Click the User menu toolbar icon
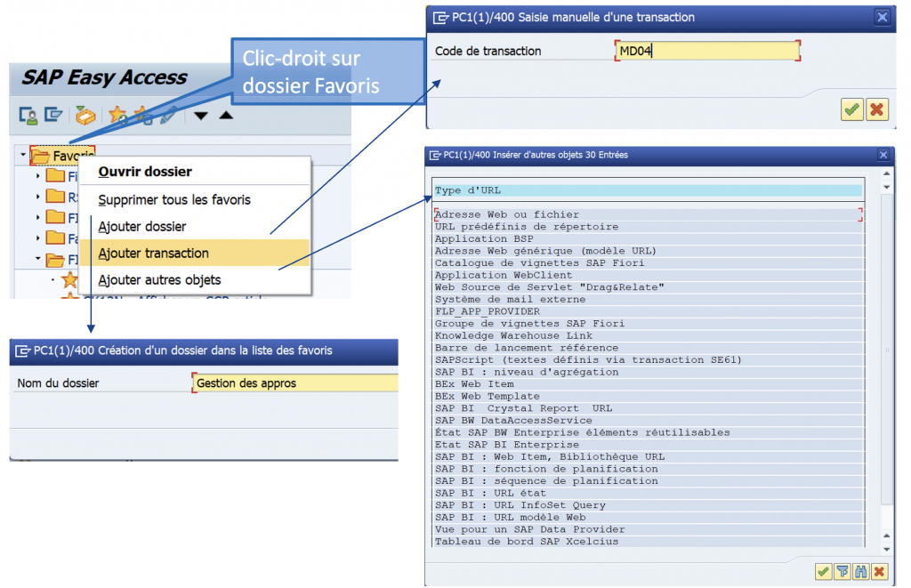This screenshot has height=588, width=911. tap(28, 115)
